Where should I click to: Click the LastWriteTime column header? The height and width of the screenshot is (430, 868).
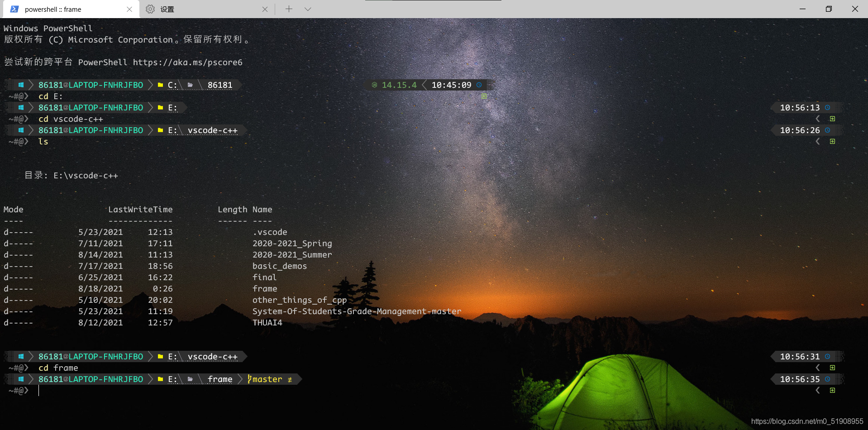pyautogui.click(x=140, y=210)
